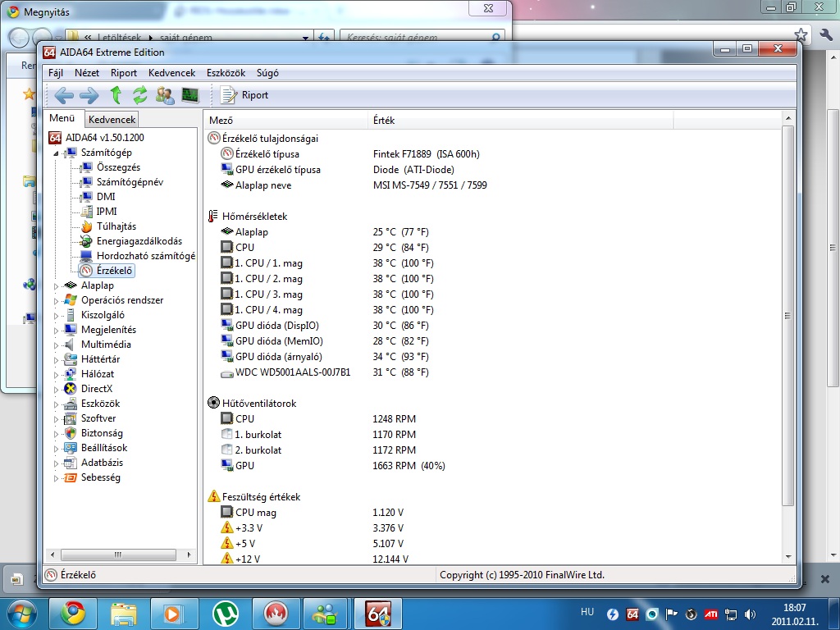The image size is (840, 630).
Task: Open the Kedvencek menu
Action: (x=172, y=73)
